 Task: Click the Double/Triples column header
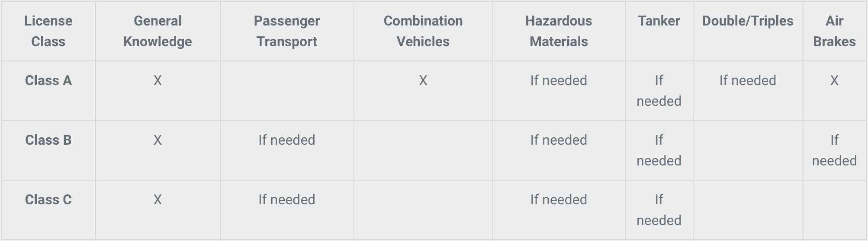pos(747,21)
